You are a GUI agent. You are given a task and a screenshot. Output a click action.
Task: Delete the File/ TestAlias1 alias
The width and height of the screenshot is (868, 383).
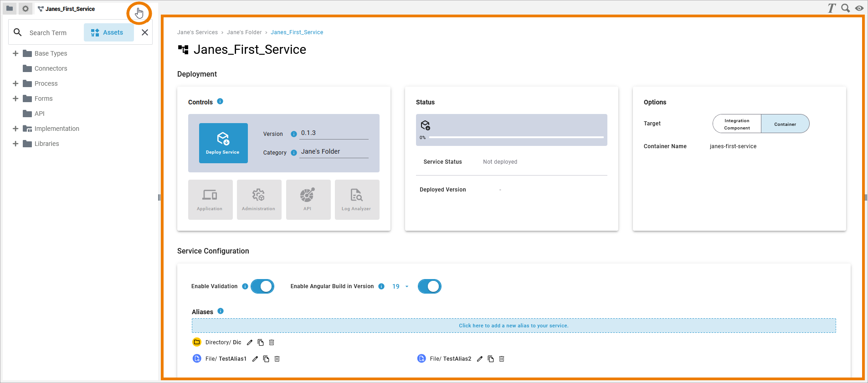click(277, 359)
